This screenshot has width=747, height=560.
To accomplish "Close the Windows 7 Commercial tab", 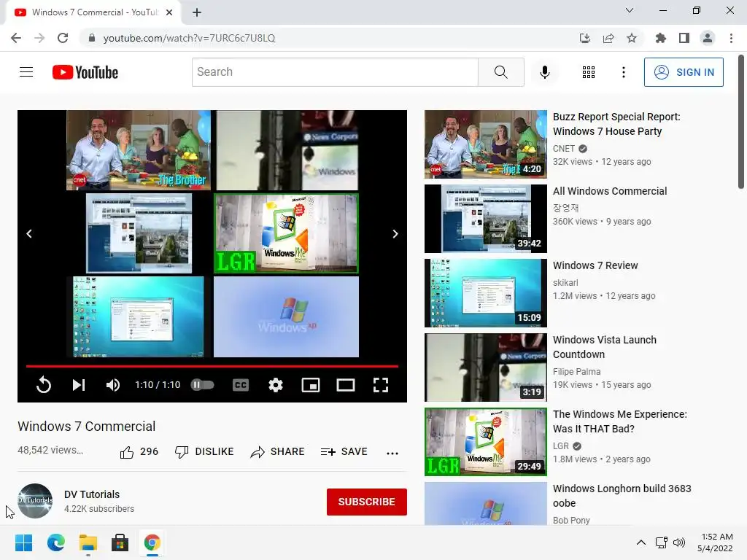I will [169, 12].
